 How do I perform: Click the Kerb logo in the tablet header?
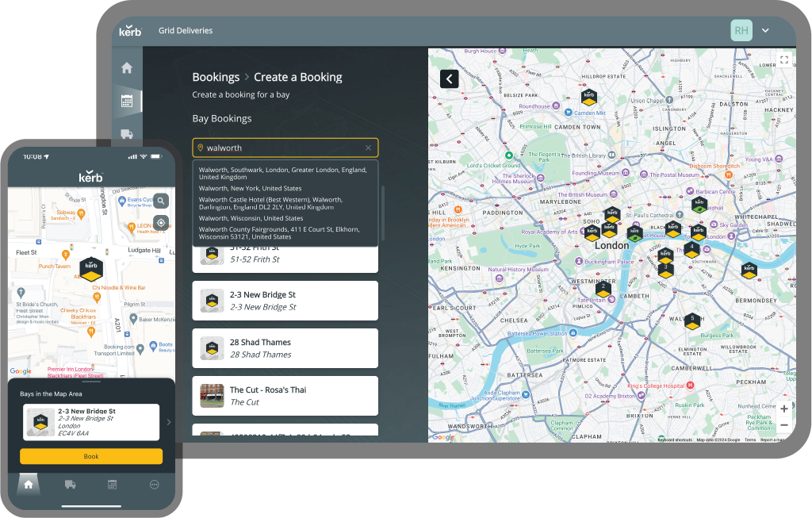(130, 31)
